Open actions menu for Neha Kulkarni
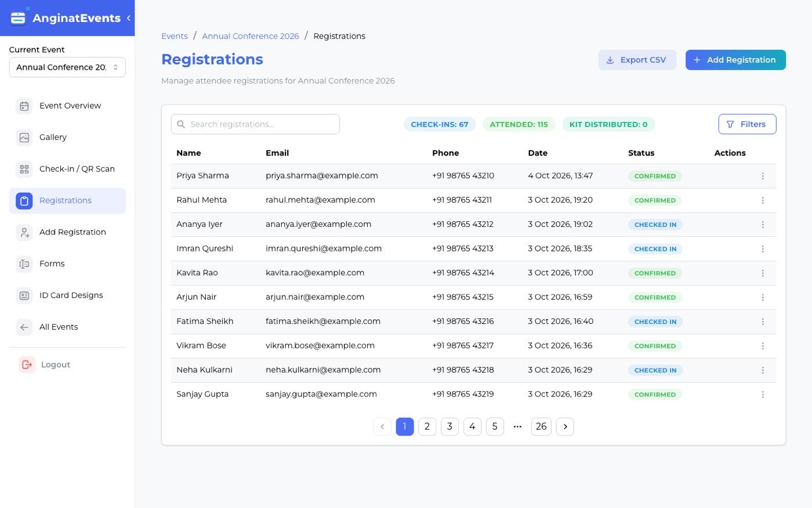This screenshot has height=508, width=812. click(763, 370)
